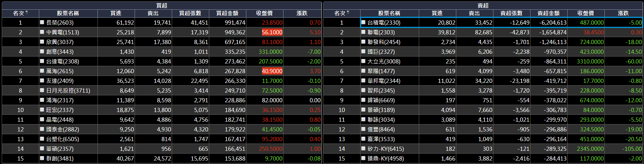The width and height of the screenshot is (644, 164).
Task: Enable checkbox next to 華邦電(2344)
Action: tap(363, 80)
